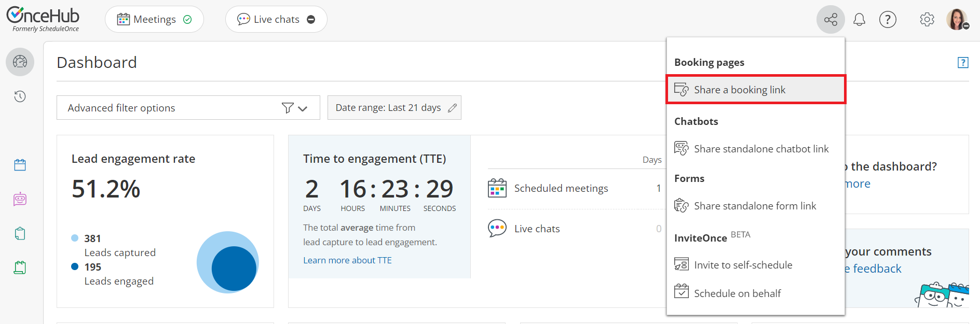Click the Leads engaged dark blue circle
This screenshot has width=980, height=324.
click(234, 269)
